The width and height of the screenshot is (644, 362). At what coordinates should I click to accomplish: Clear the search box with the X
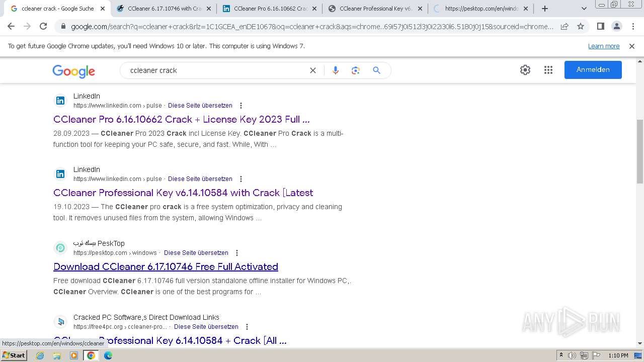[313, 70]
